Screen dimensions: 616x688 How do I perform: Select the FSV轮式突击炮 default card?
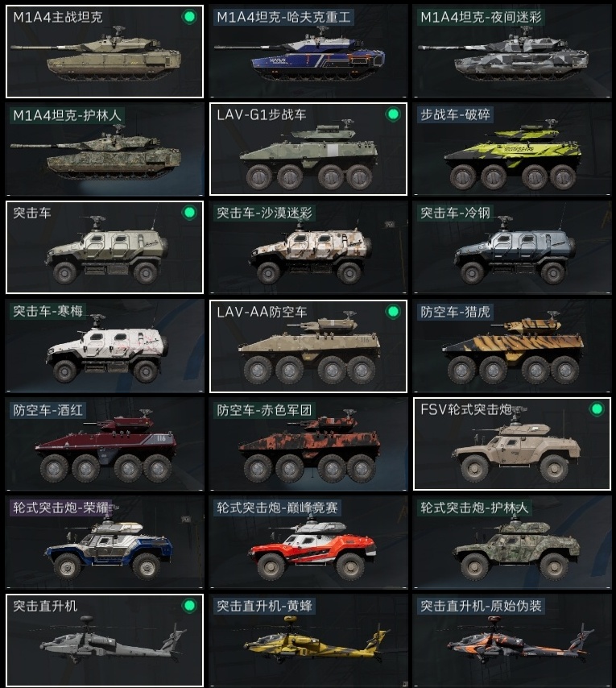[511, 444]
